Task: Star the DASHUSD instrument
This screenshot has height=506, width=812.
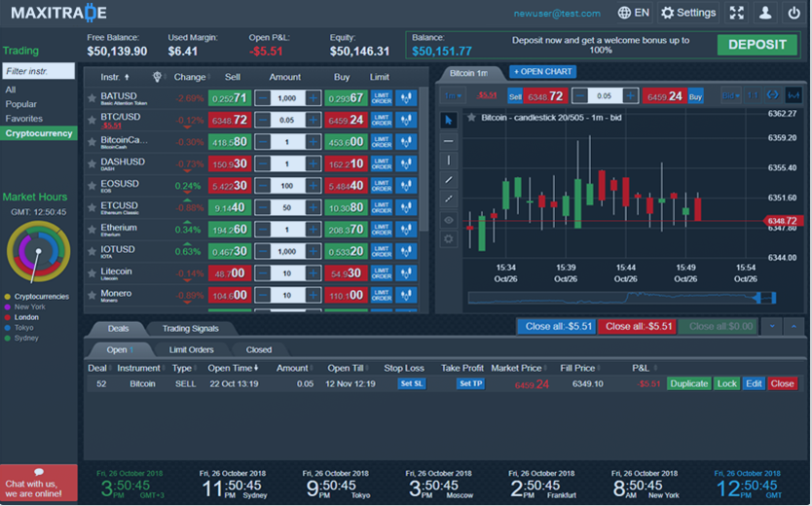Action: 92,164
